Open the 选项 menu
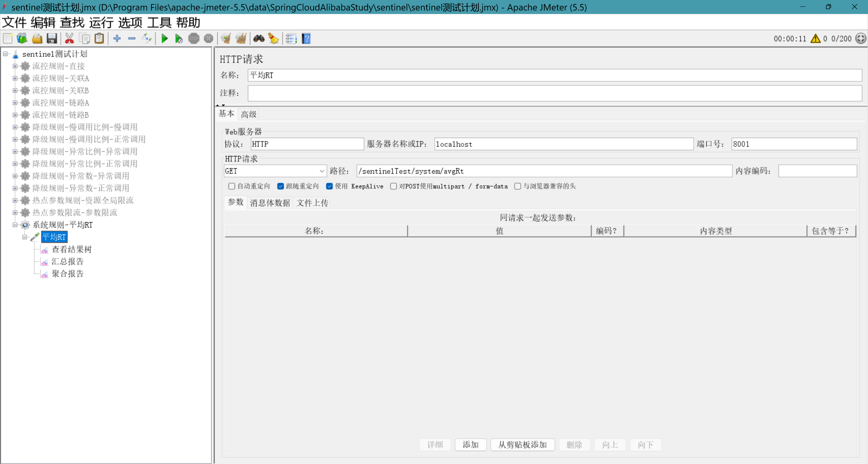This screenshot has width=868, height=464. point(130,22)
